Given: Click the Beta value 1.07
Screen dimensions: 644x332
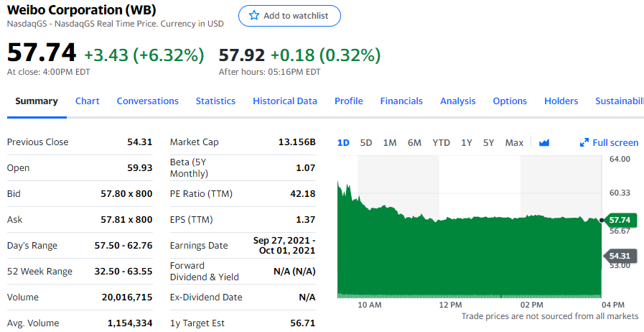Looking at the screenshot, I should tap(306, 167).
